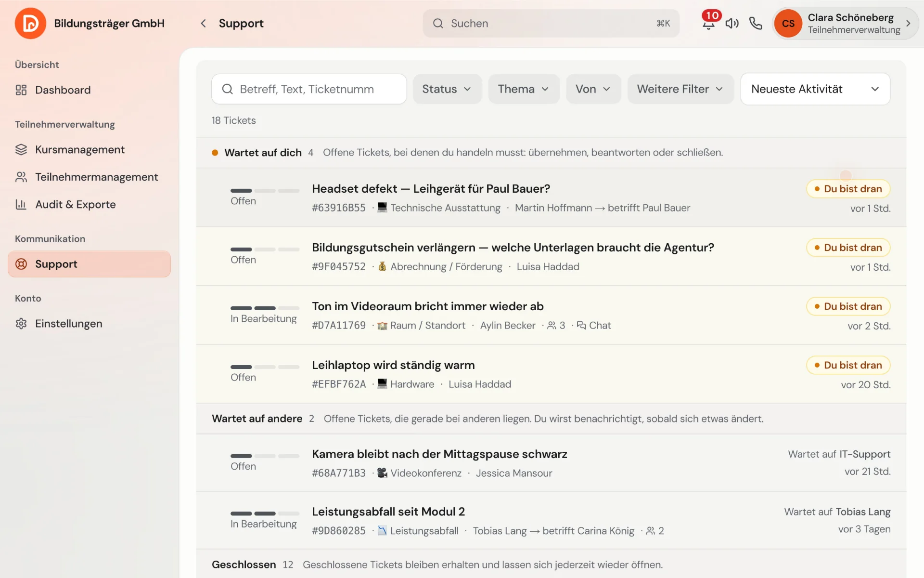
Task: Click Du bist dran on Leihlaptop ticket
Action: pyautogui.click(x=848, y=365)
